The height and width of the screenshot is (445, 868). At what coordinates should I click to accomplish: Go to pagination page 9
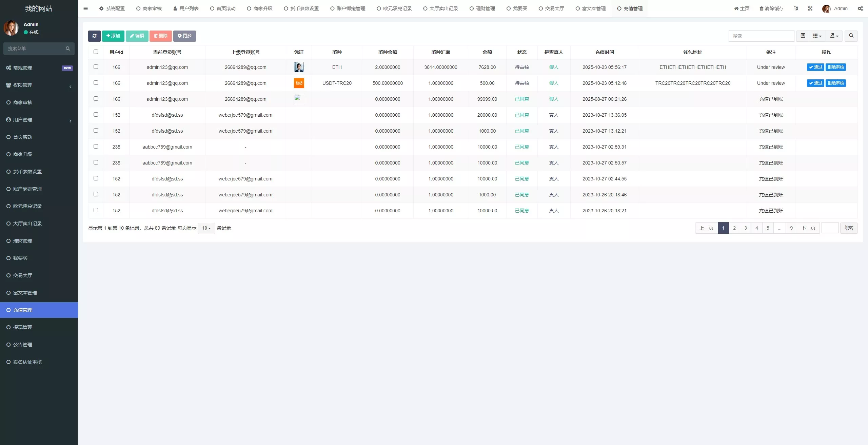(x=791, y=228)
